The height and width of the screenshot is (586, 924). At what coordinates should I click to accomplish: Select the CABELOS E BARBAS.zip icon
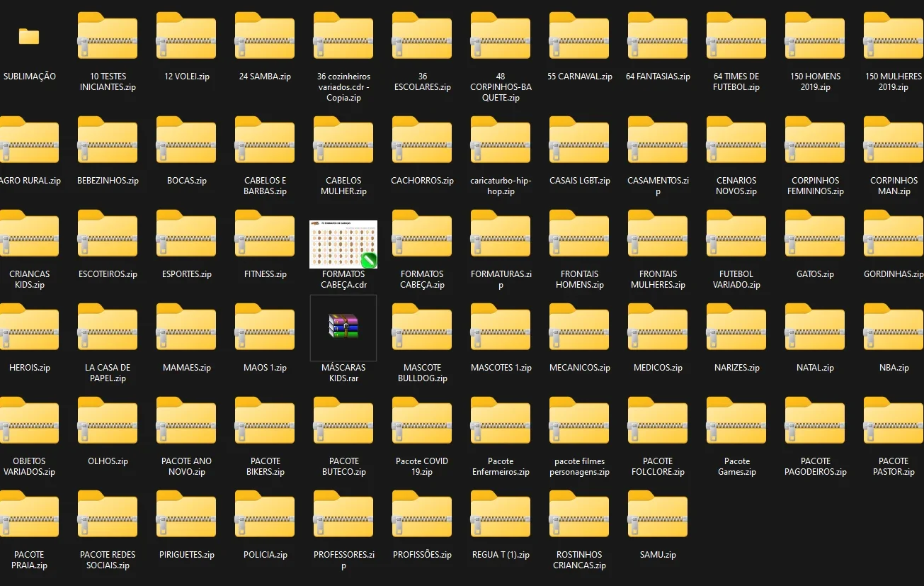coord(265,140)
